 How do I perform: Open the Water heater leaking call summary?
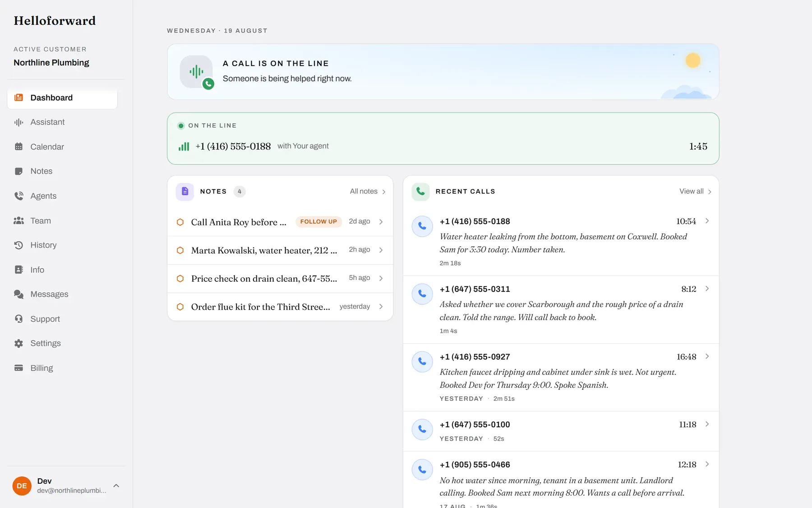pyautogui.click(x=563, y=243)
